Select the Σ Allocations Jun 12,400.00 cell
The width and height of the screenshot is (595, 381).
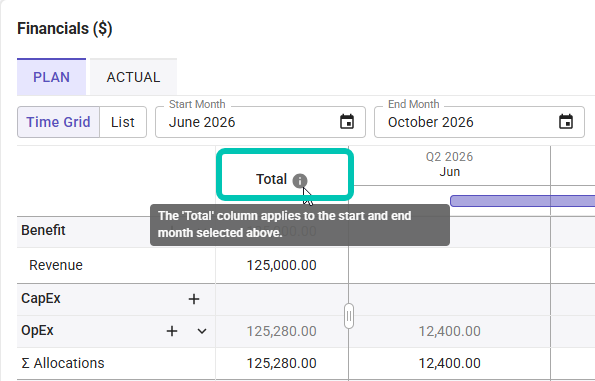[450, 363]
